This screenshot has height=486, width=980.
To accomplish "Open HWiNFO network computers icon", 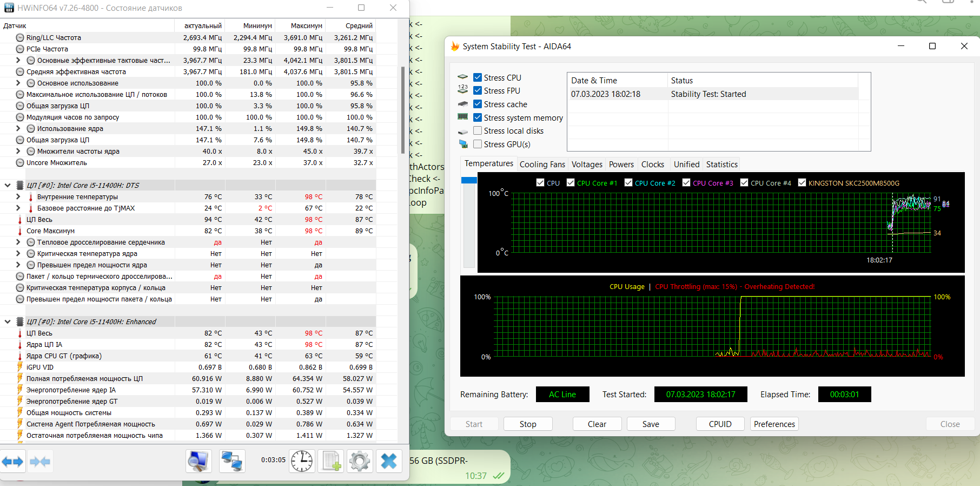I will point(232,461).
